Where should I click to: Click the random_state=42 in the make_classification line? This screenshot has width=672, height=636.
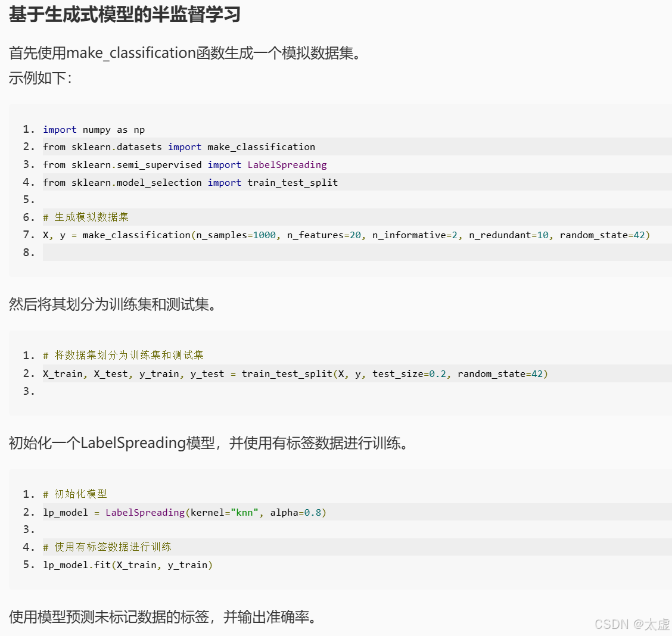[602, 235]
